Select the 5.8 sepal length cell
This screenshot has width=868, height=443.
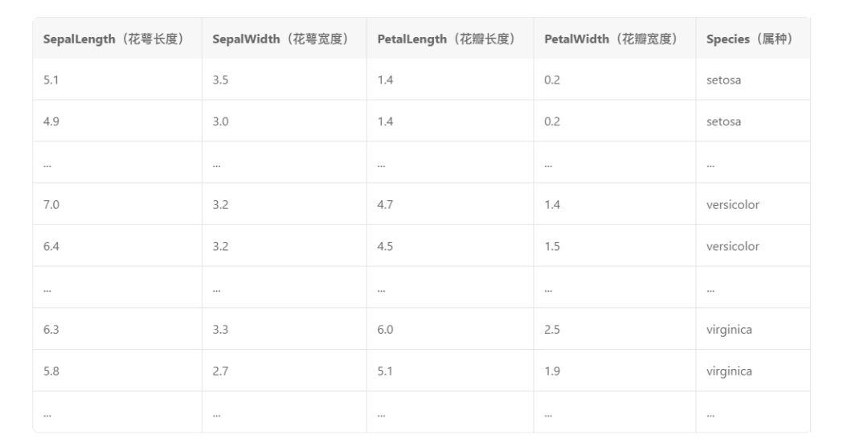point(51,371)
